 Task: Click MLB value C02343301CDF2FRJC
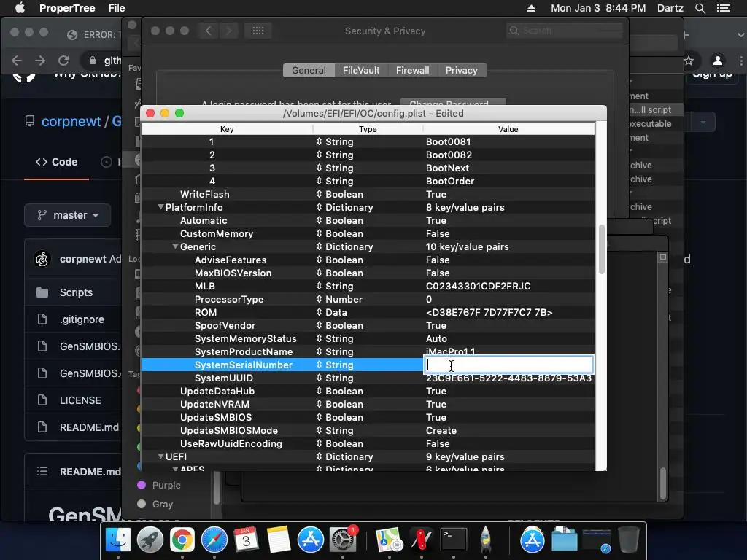478,286
